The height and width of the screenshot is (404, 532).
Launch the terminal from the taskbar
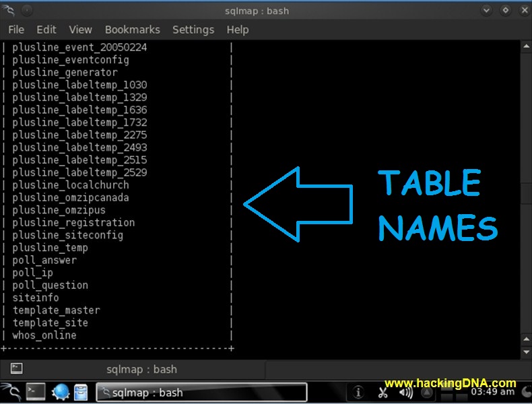click(x=36, y=392)
